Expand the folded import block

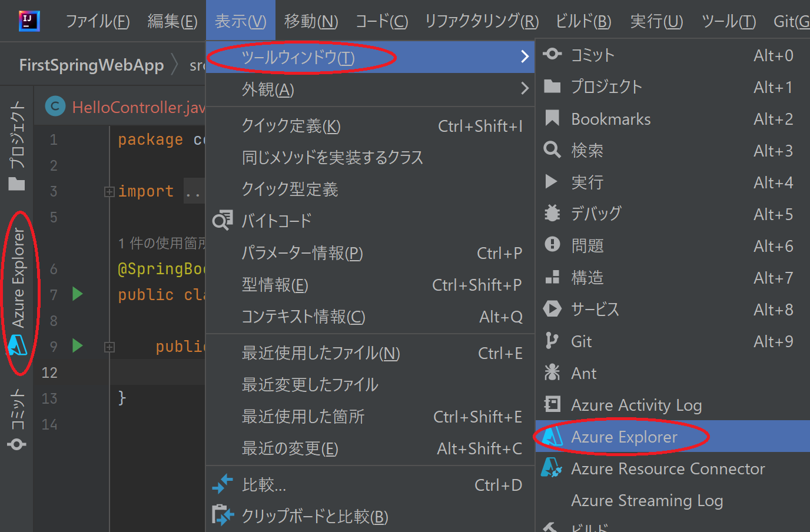coord(109,191)
